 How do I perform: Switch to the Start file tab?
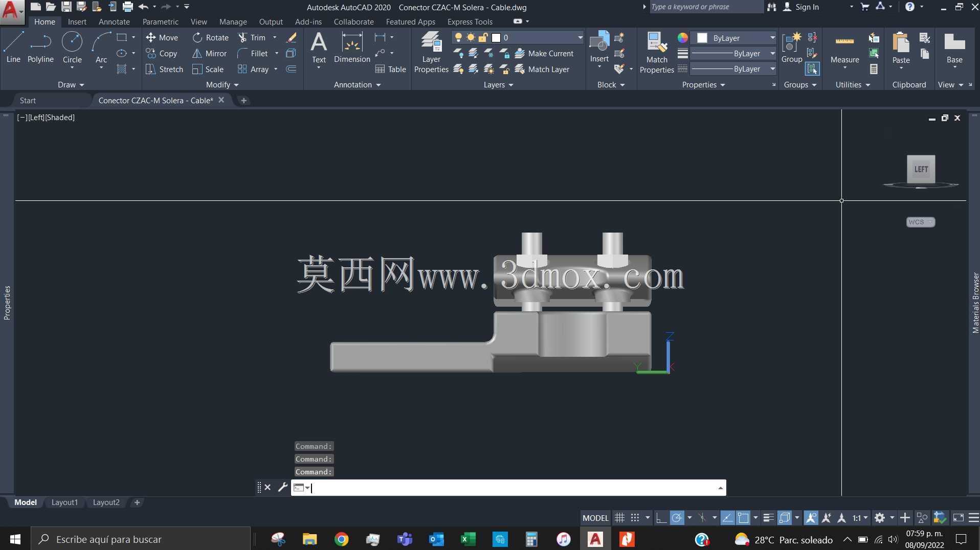tap(28, 100)
